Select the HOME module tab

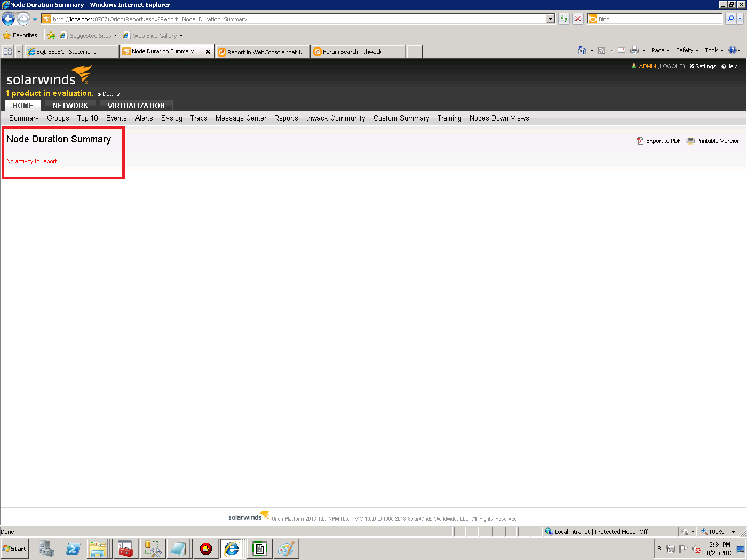point(23,106)
